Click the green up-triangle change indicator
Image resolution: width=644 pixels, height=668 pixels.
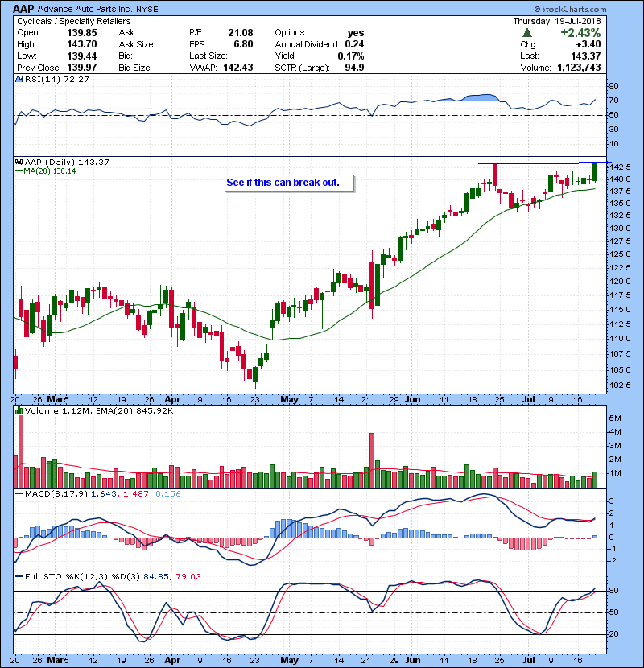pos(527,33)
